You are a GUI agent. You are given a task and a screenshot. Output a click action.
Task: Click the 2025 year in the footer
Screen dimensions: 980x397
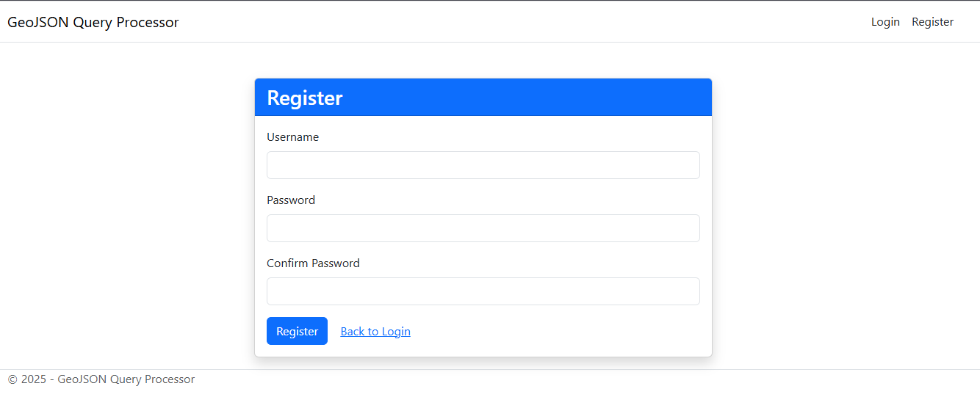tap(34, 379)
